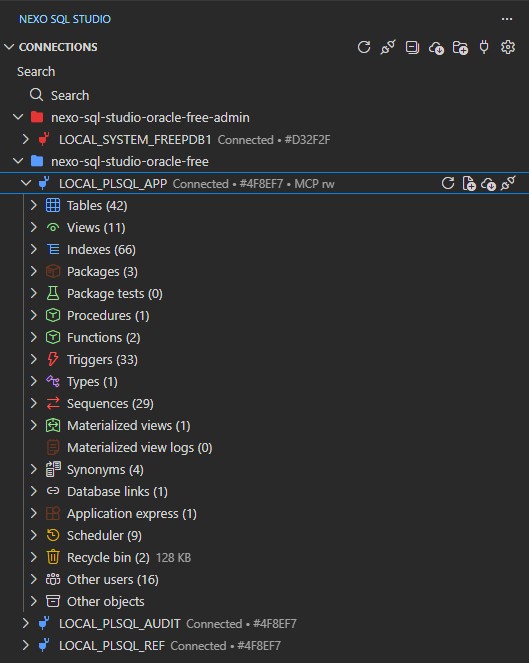Refresh the LOCAL_PLSQL_APP connection row

448,184
